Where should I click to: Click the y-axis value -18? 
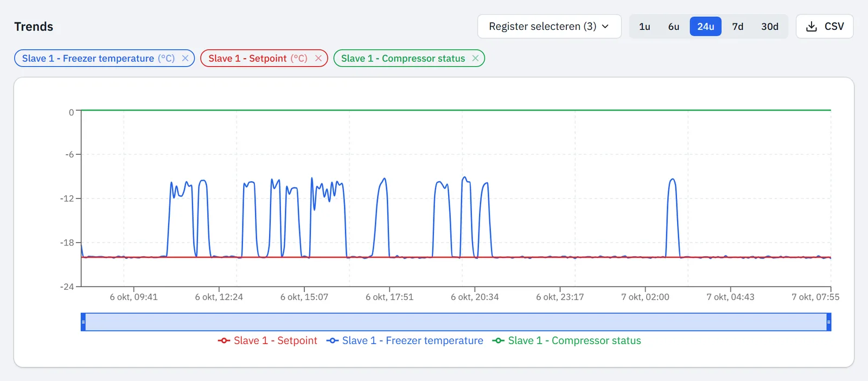(x=67, y=243)
